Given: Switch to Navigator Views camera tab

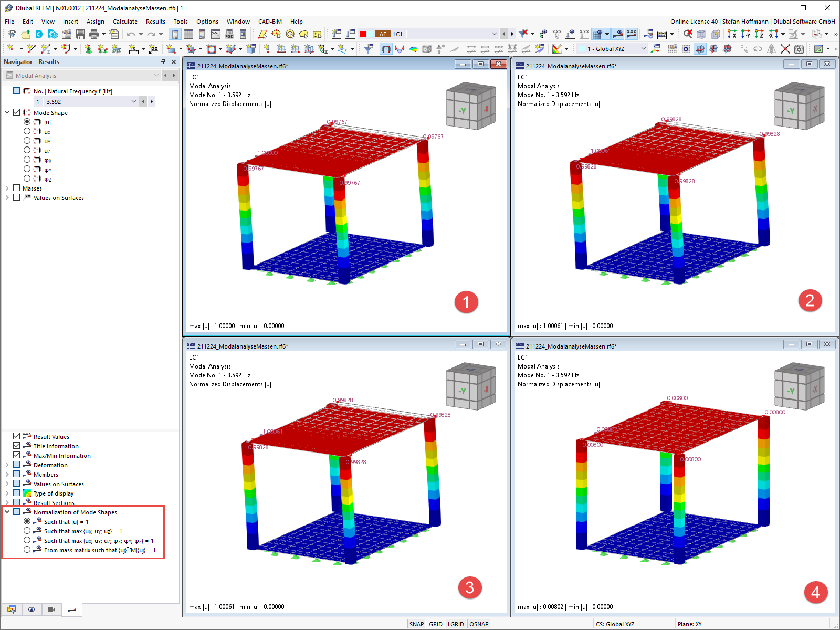Looking at the screenshot, I should [51, 610].
